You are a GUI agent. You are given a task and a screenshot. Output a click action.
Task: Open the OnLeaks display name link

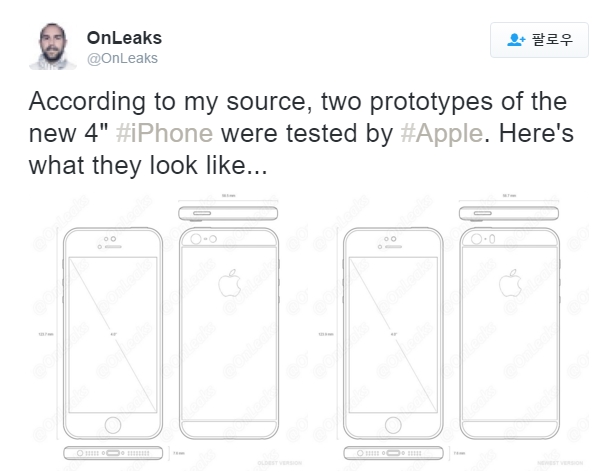[125, 38]
